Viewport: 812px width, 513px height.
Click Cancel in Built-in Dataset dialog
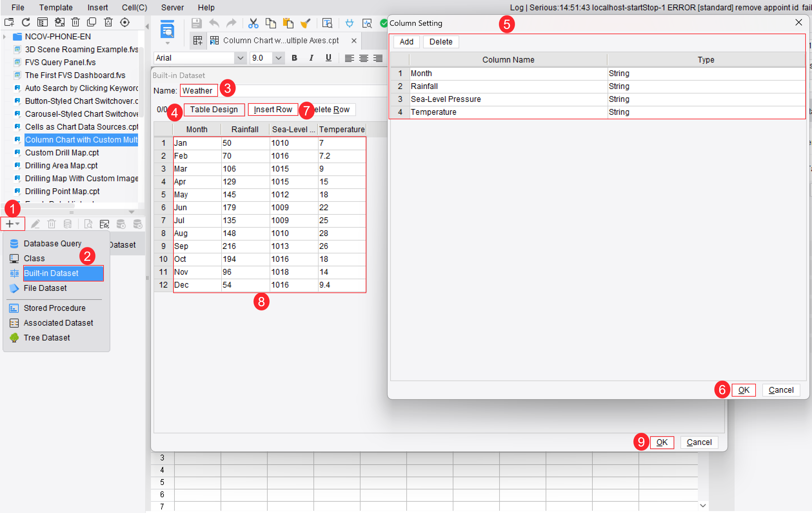(x=699, y=442)
